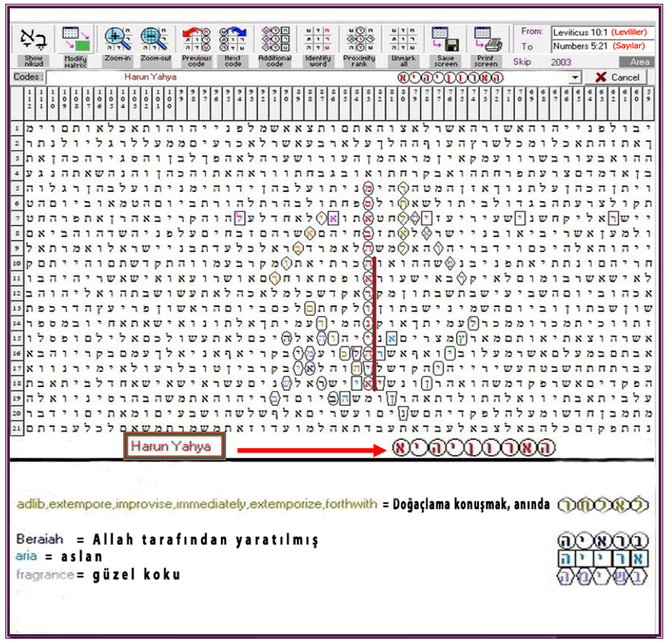Select the Zoom-in magnifier icon
The image size is (670, 644).
(x=118, y=39)
